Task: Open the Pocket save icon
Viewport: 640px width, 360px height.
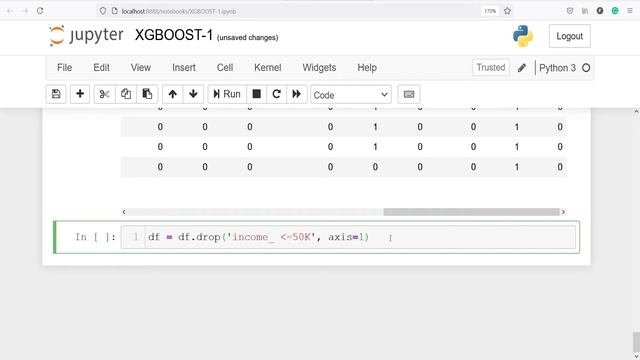Action: click(570, 11)
